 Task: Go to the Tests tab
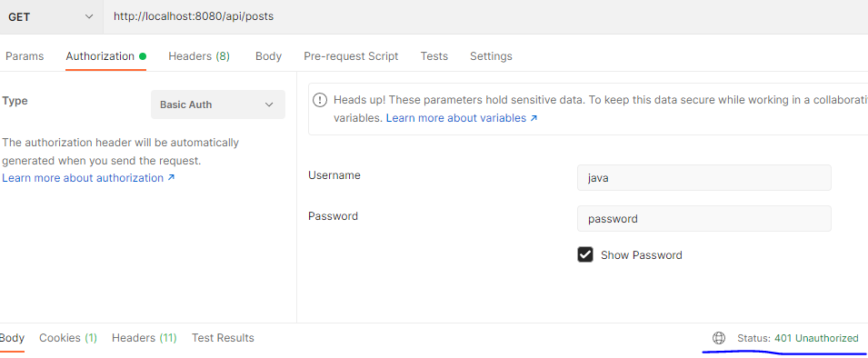click(x=434, y=56)
